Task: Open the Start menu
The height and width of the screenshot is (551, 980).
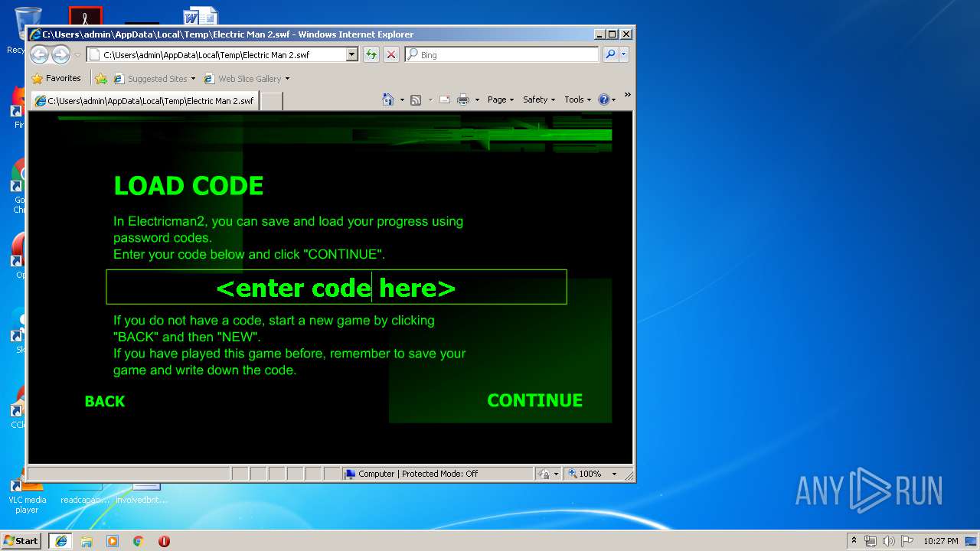Action: pos(21,540)
